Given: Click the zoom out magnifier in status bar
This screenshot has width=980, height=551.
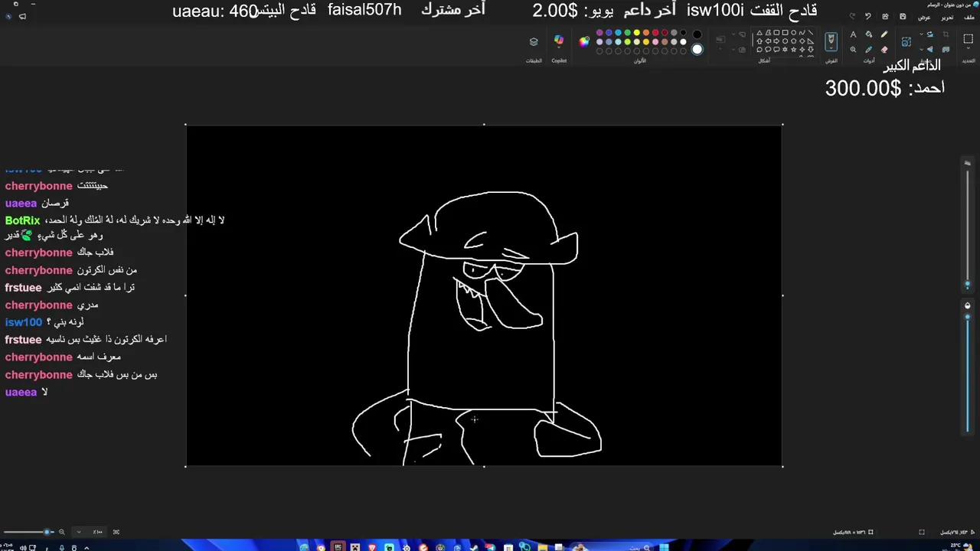Looking at the screenshot, I should (x=61, y=532).
